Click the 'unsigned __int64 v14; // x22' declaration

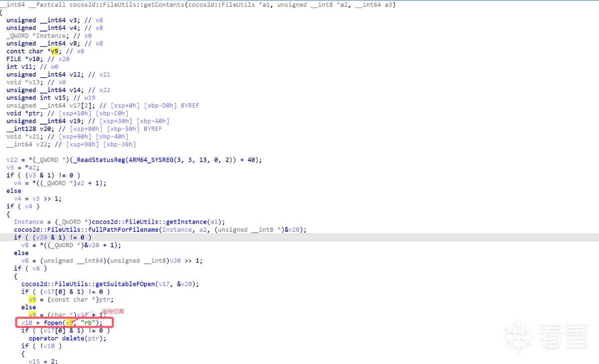click(58, 90)
